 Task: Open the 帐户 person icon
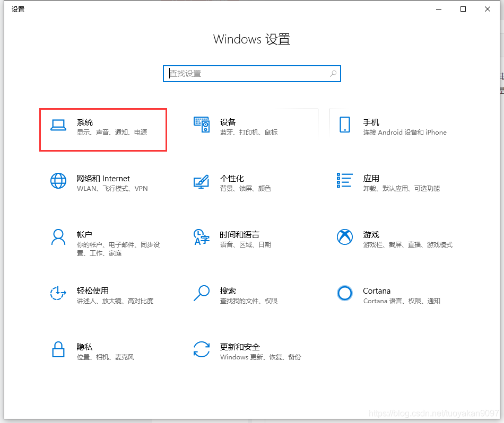click(x=58, y=237)
